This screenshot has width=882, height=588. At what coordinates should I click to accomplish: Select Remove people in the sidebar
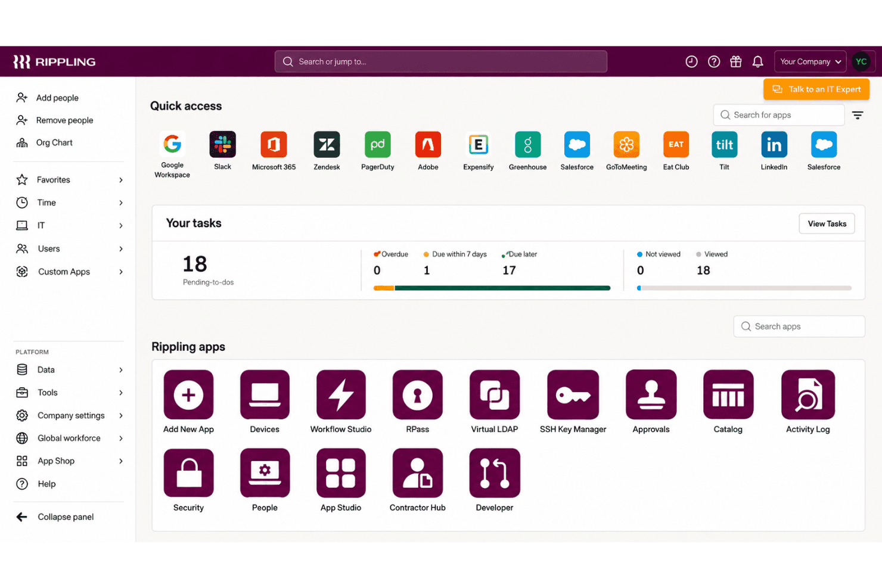55,120
